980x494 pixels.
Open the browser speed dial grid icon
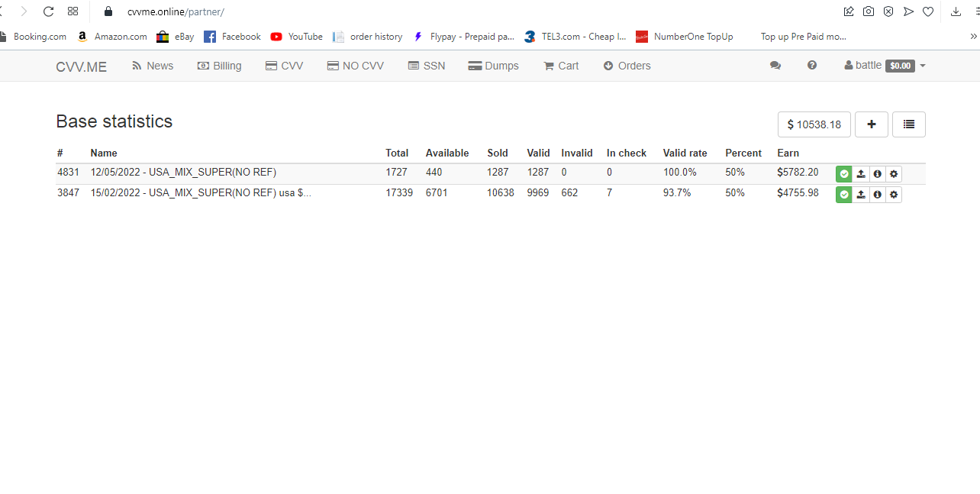click(x=73, y=11)
